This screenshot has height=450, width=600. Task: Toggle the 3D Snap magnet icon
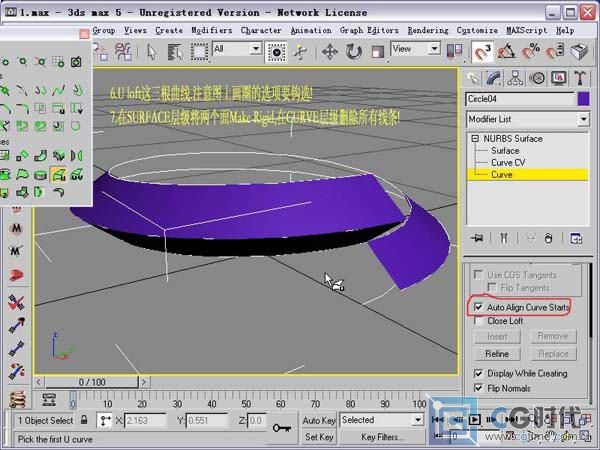coord(482,52)
